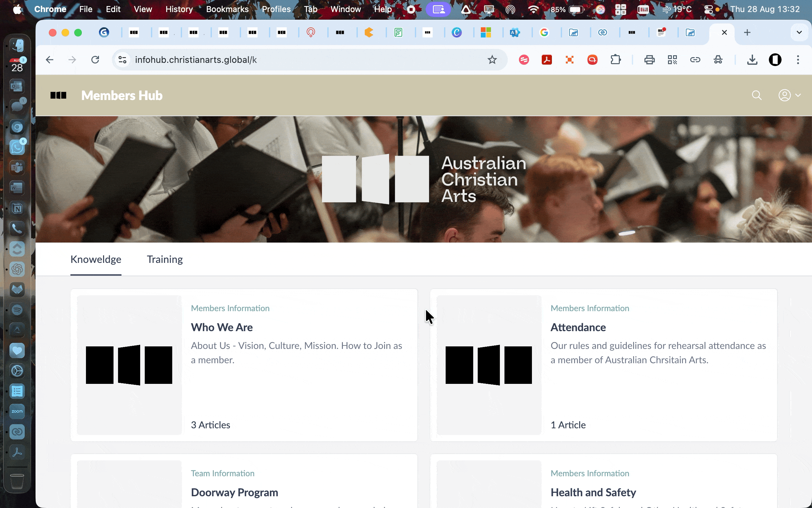The image size is (812, 508).
Task: Click Team Information label on Doorway card
Action: click(222, 473)
